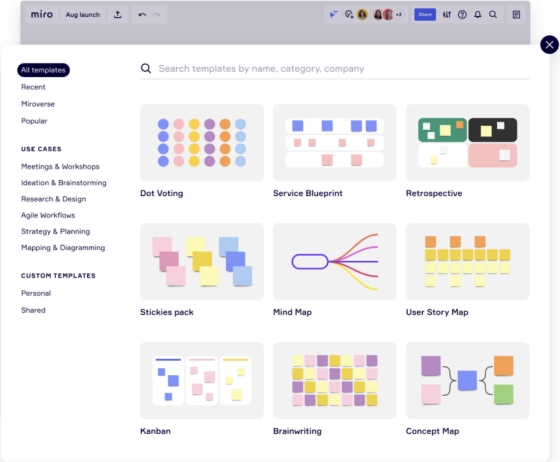The image size is (560, 462).
Task: Open the +3 collaborators list
Action: pos(399,15)
